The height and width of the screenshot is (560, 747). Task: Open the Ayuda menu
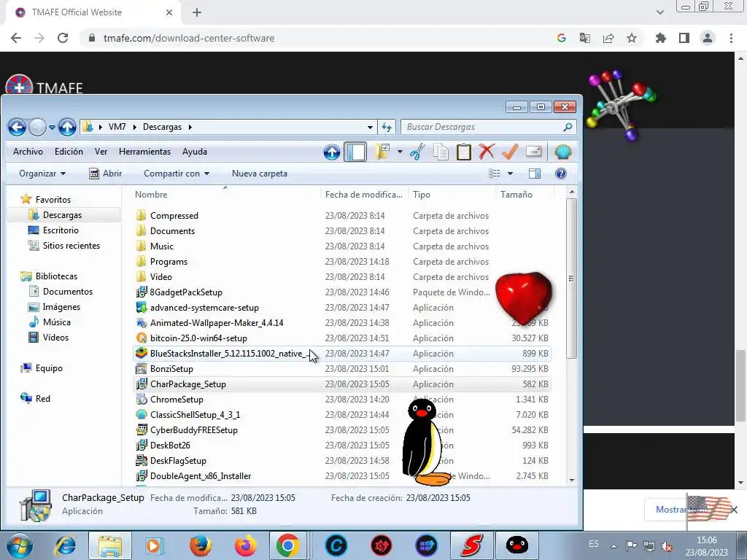tap(194, 152)
